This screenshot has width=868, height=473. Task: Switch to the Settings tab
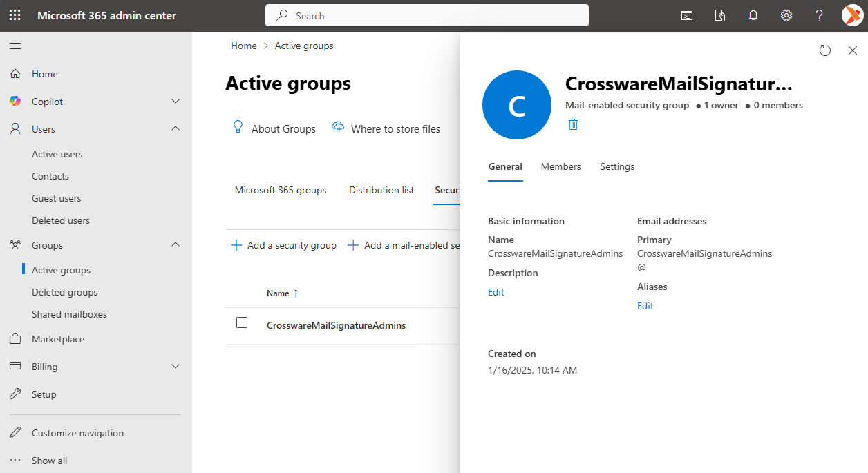(x=616, y=166)
